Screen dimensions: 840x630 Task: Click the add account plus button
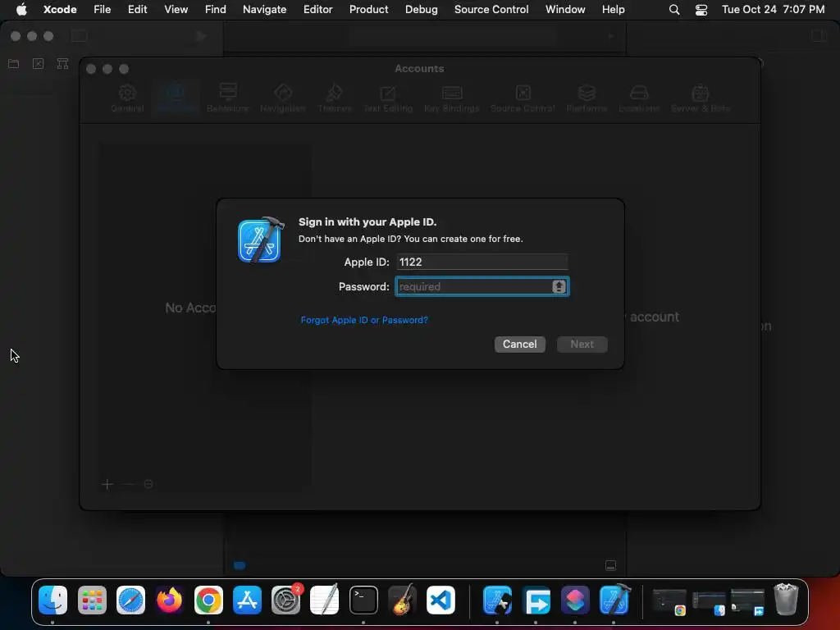[107, 484]
